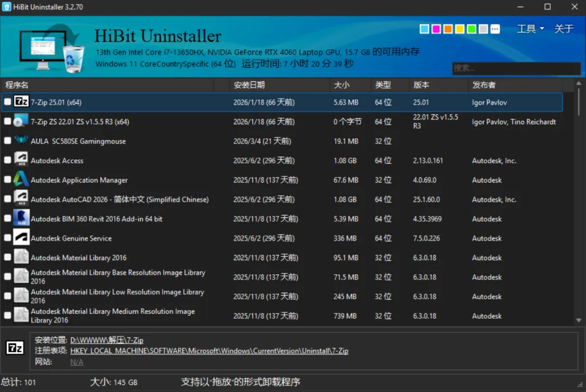Viewport: 586px width, 392px height.
Task: Tick checkbox for Base Resolution Image Library 2016
Action: coord(8,277)
